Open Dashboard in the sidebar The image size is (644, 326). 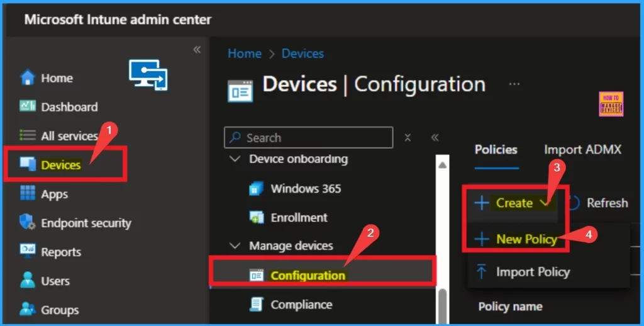point(69,107)
